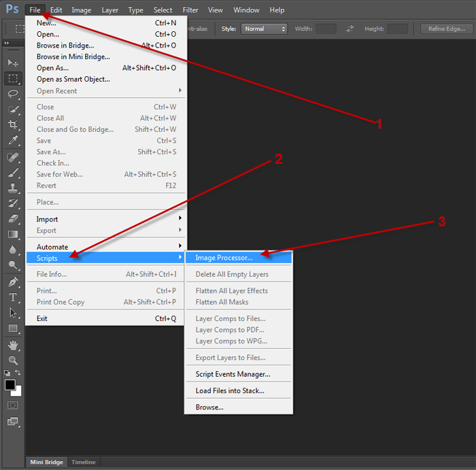Select the Pen tool
The height and width of the screenshot is (470, 476).
click(x=13, y=282)
